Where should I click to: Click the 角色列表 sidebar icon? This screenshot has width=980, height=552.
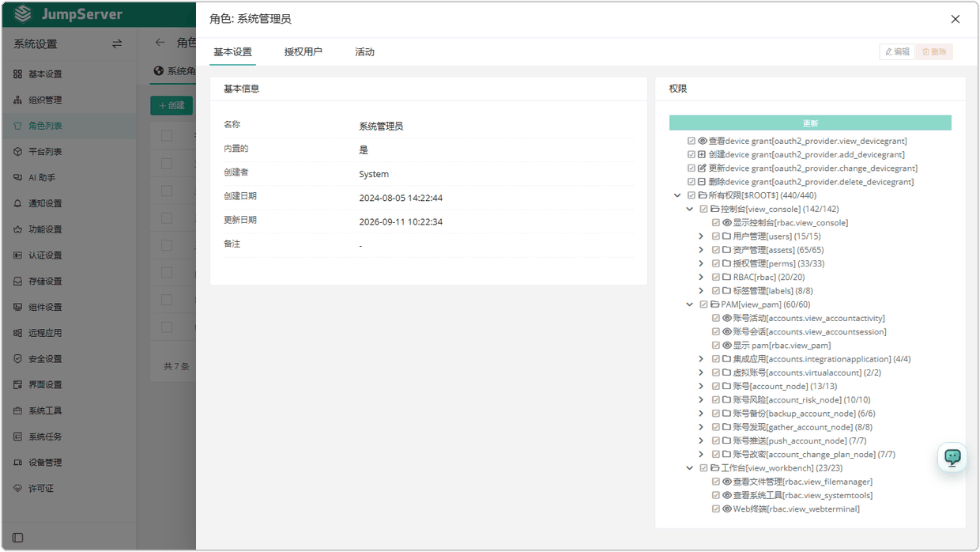click(17, 126)
